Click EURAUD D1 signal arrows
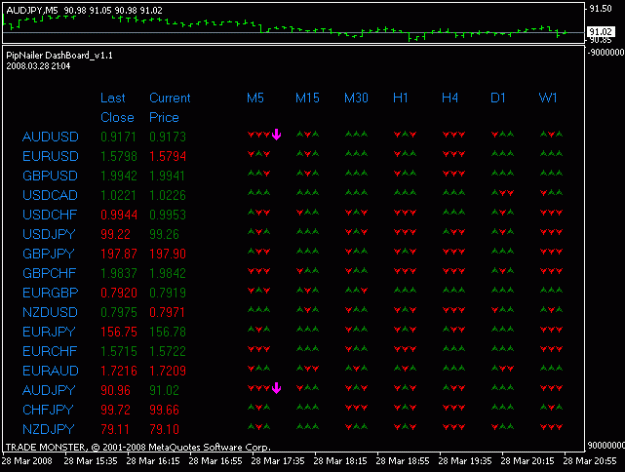 click(x=502, y=368)
